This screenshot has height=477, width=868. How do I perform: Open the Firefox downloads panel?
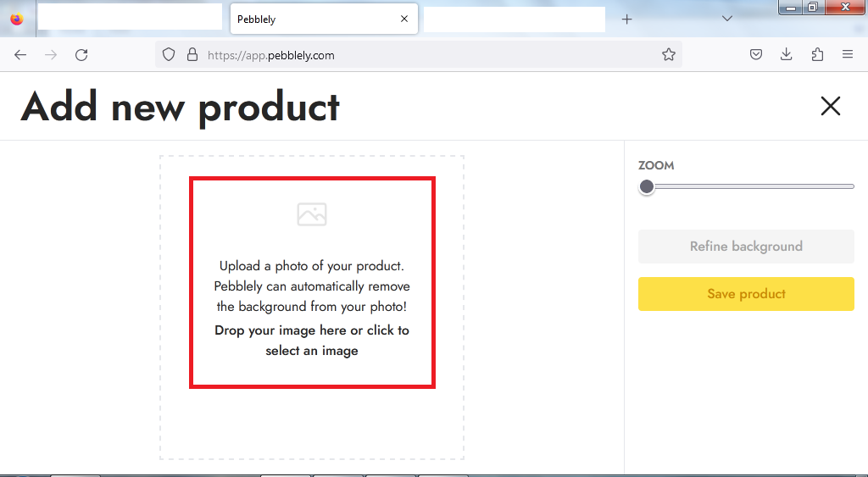(787, 55)
